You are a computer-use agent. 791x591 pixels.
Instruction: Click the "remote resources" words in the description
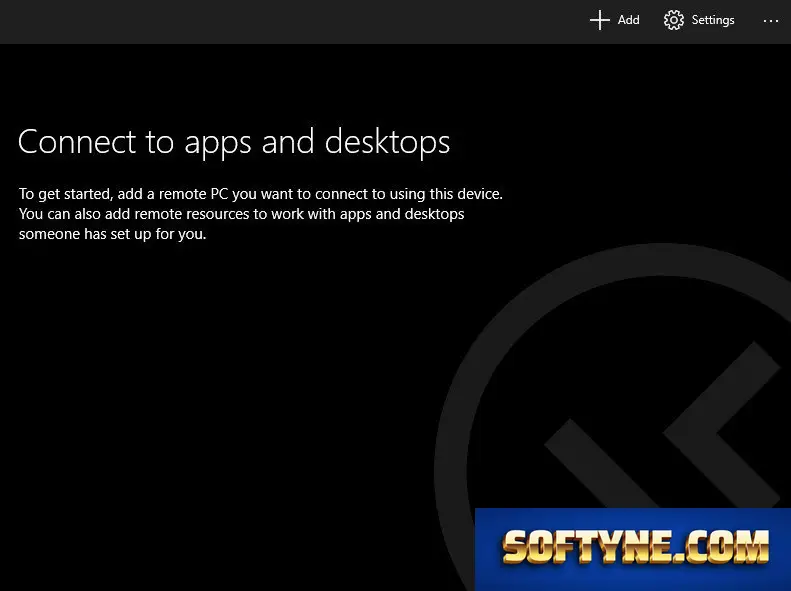192,214
